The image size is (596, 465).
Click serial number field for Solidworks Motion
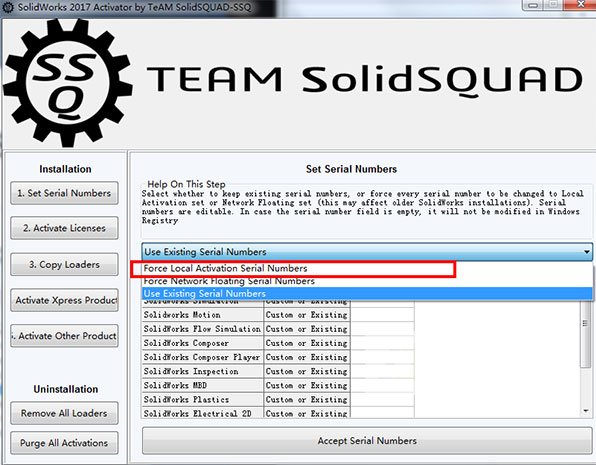[382, 315]
